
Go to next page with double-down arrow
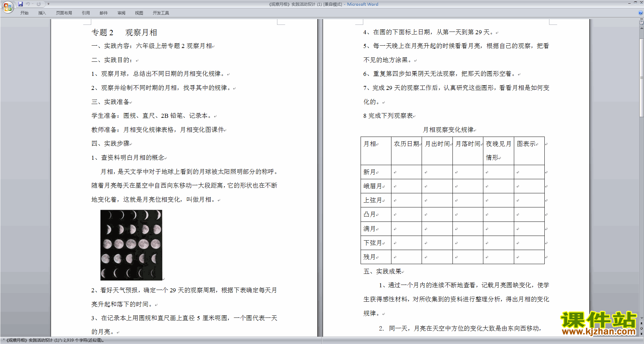click(642, 334)
